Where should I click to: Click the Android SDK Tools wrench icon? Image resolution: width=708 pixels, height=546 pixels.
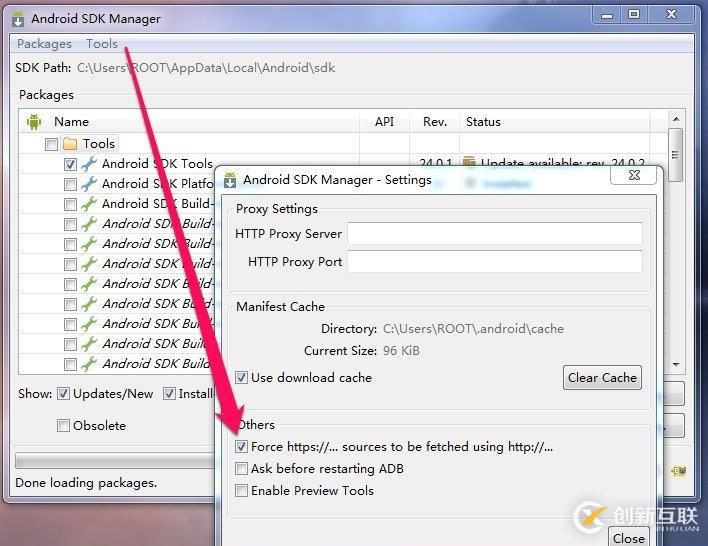point(89,164)
